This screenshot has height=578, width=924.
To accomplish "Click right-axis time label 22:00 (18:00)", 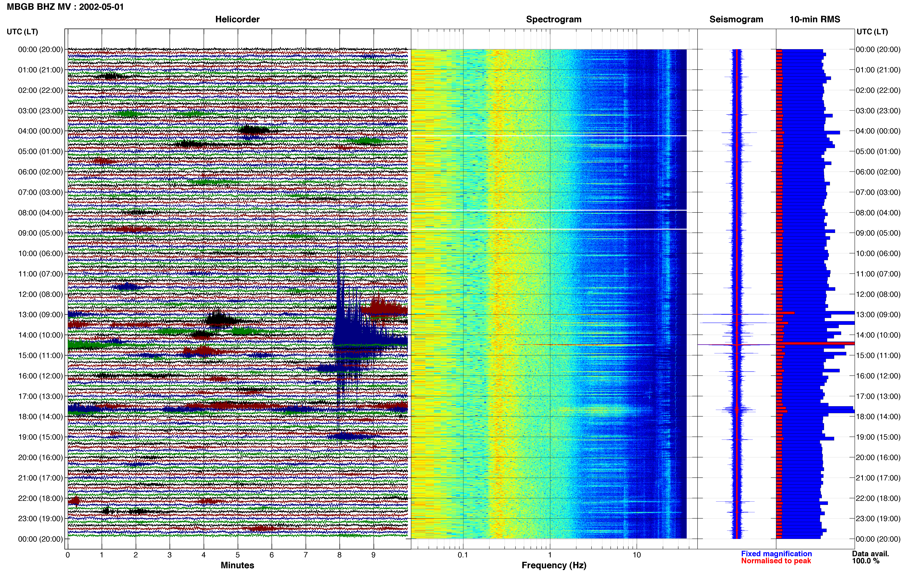I will (x=878, y=498).
